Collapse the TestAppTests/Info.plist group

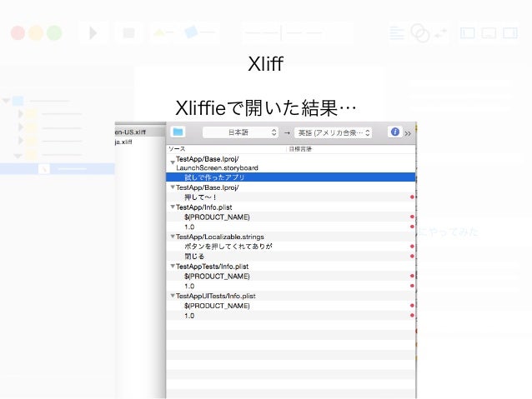(173, 266)
